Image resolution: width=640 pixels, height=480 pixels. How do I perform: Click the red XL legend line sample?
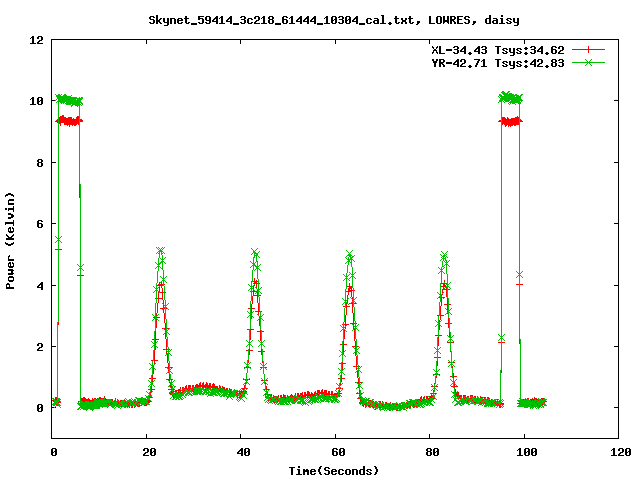click(x=588, y=50)
